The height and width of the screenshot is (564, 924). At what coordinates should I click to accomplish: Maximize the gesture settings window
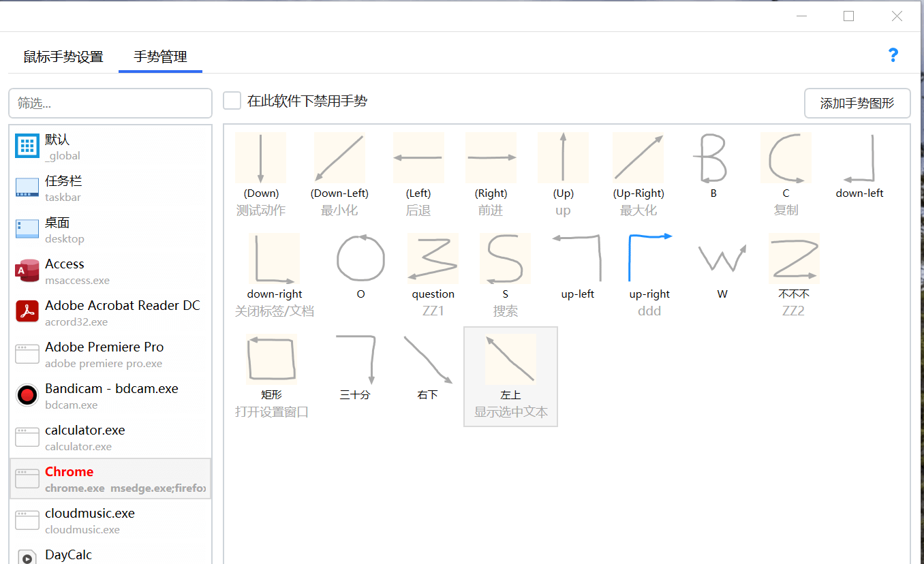click(x=848, y=16)
